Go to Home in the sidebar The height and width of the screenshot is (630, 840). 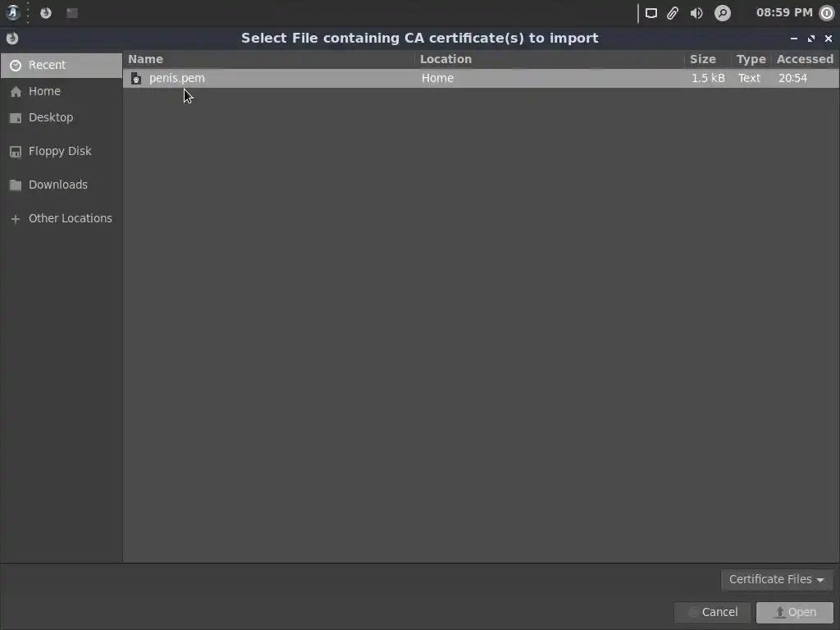click(x=61, y=92)
